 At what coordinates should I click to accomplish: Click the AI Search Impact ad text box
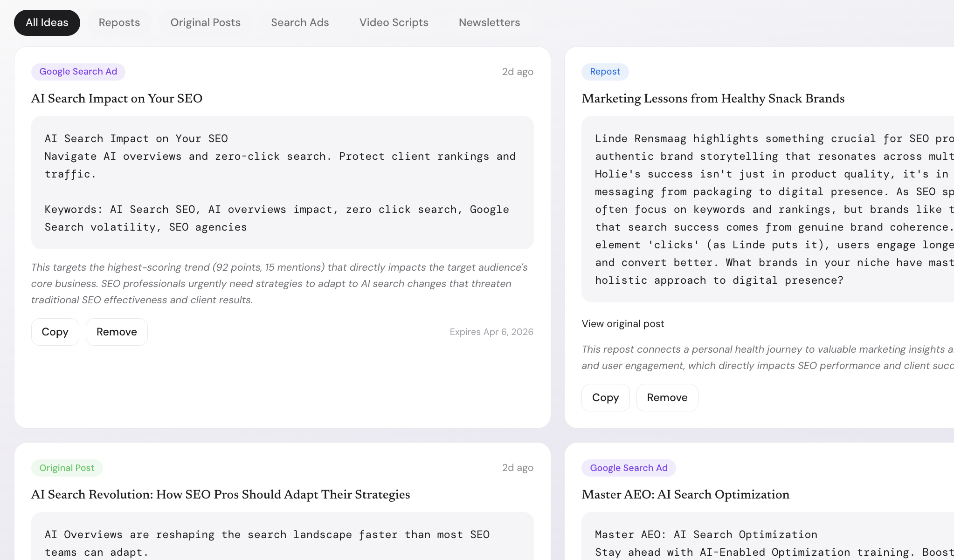tap(282, 183)
